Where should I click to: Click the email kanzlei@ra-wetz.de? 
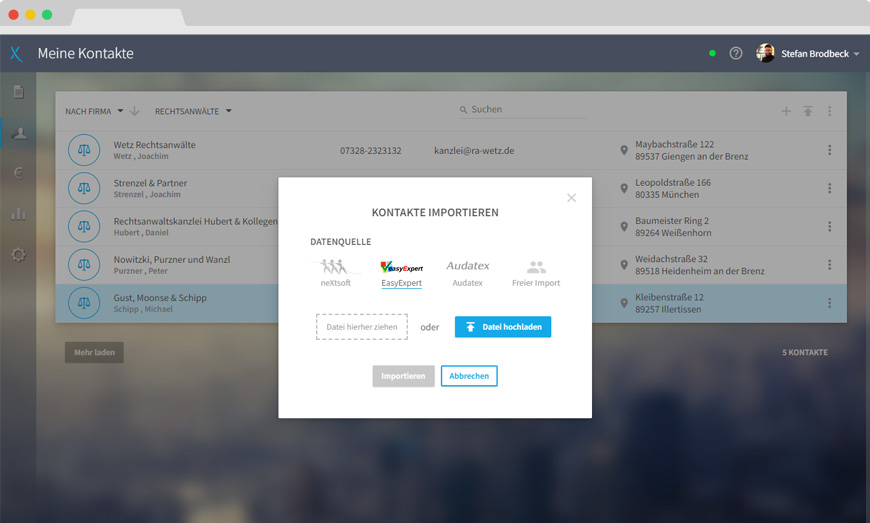point(474,150)
